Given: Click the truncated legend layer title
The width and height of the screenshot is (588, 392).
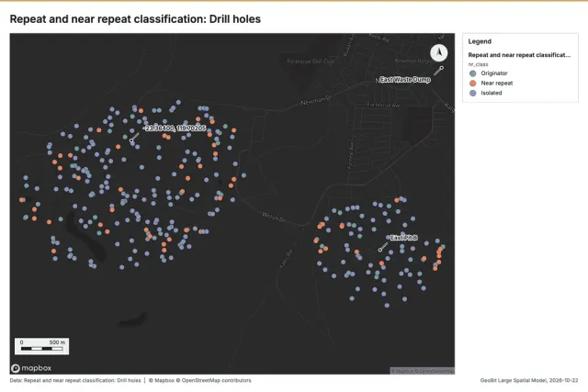Looking at the screenshot, I should pyautogui.click(x=519, y=55).
